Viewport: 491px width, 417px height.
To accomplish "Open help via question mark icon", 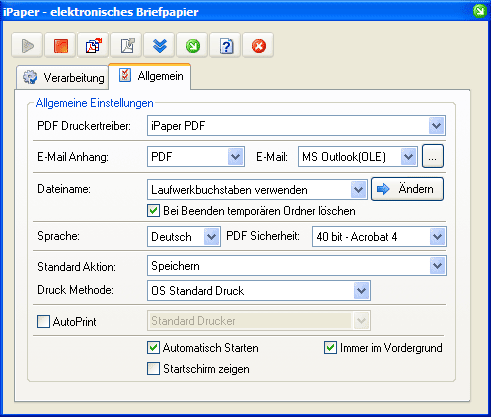I will (225, 45).
